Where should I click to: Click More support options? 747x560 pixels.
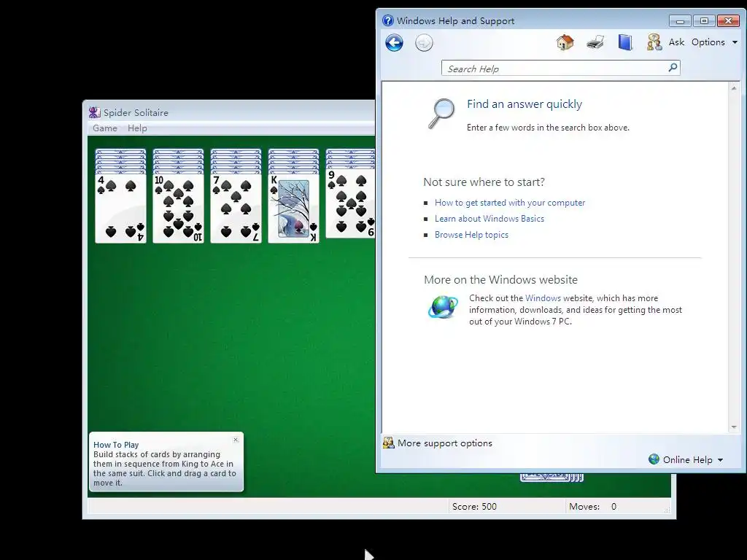pyautogui.click(x=444, y=443)
